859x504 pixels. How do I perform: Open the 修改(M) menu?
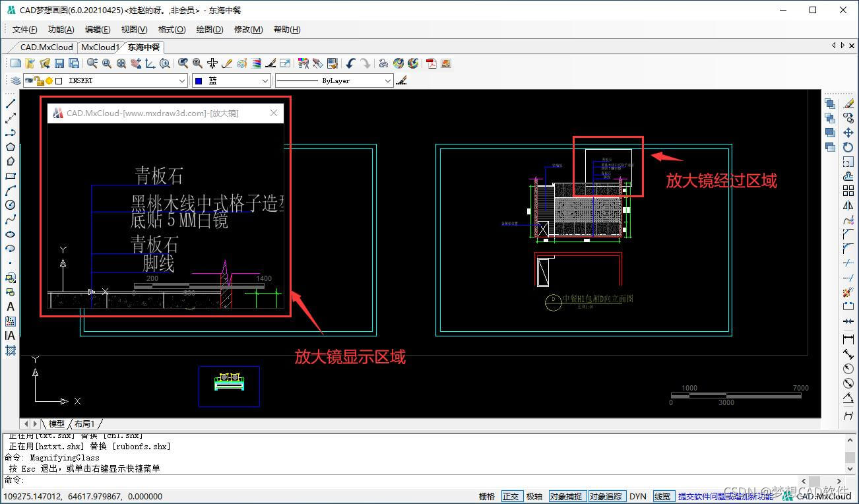coord(248,30)
